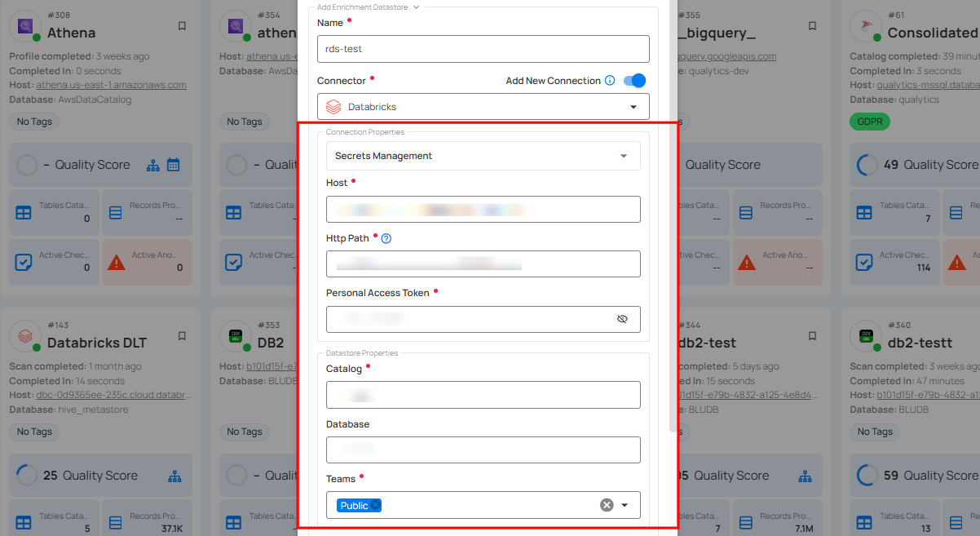
Task: Click the Name field containing rds-test
Action: pos(483,49)
